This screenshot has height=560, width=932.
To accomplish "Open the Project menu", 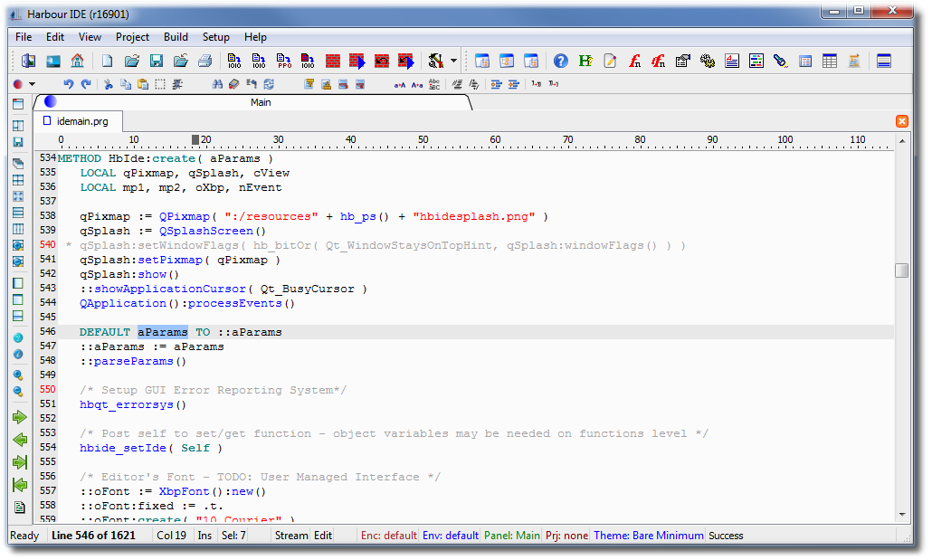I will (x=132, y=37).
